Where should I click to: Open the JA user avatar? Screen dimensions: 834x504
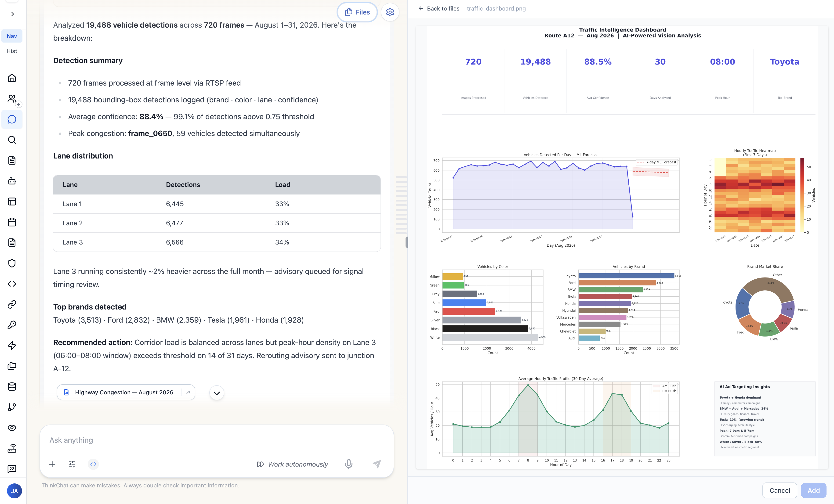14,491
